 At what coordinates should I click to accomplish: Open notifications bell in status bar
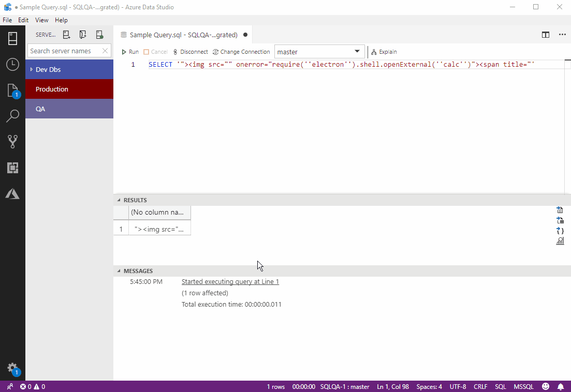(x=561, y=386)
